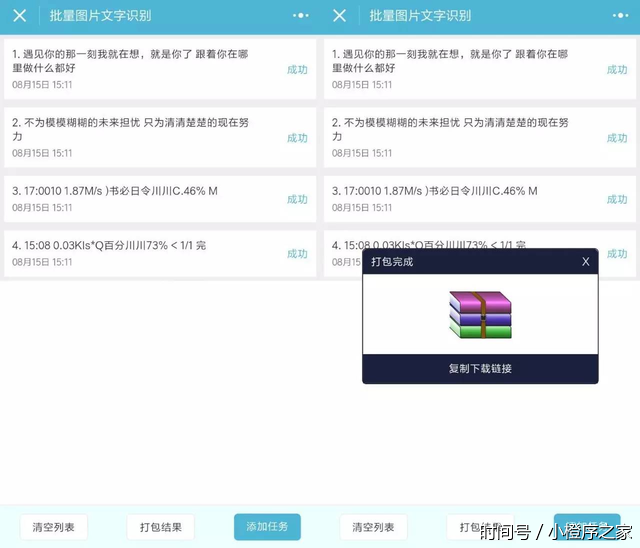
Task: Click the blue 添加任务 button
Action: point(267,527)
